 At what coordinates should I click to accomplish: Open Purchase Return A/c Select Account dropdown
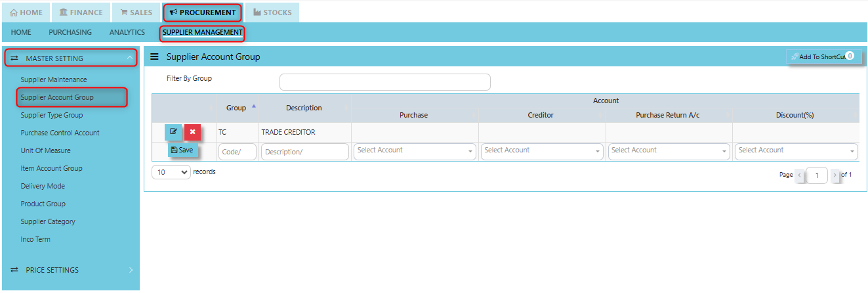pyautogui.click(x=669, y=151)
